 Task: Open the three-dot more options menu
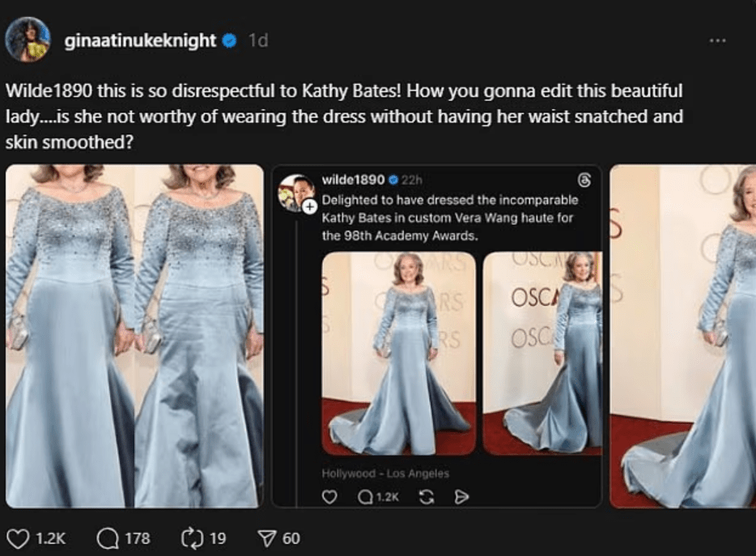[717, 40]
